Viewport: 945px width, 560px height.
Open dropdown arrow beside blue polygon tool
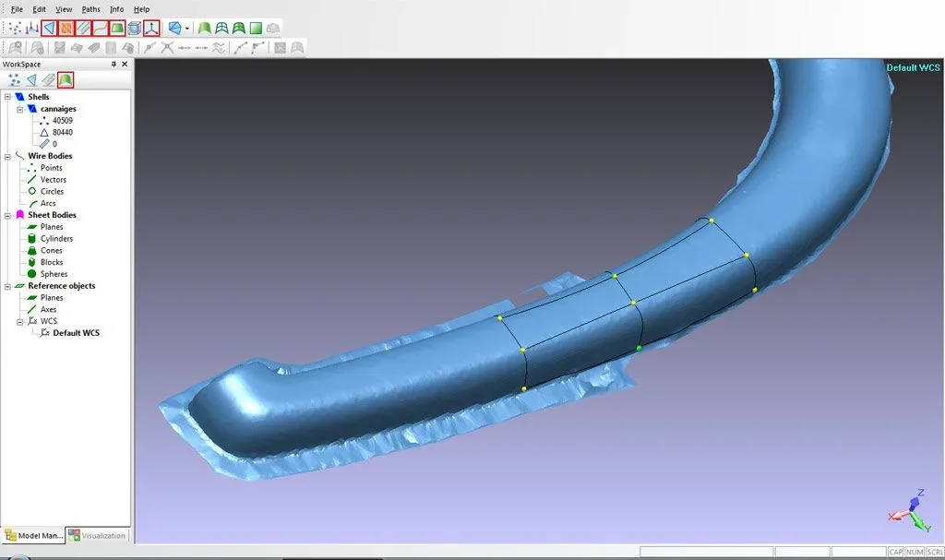coord(186,29)
